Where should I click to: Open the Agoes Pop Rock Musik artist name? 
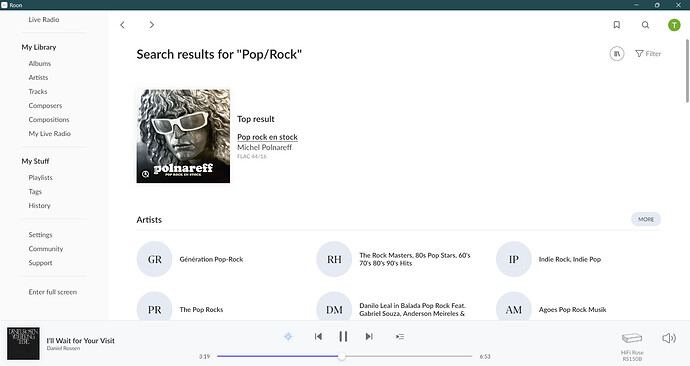pos(572,309)
